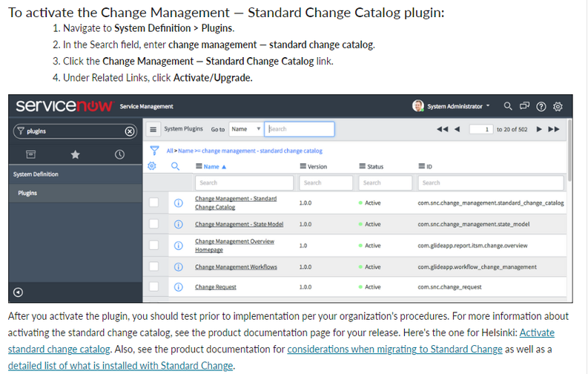Click the Name filter breadcrumb condition
The height and width of the screenshot is (374, 588).
tap(250, 151)
